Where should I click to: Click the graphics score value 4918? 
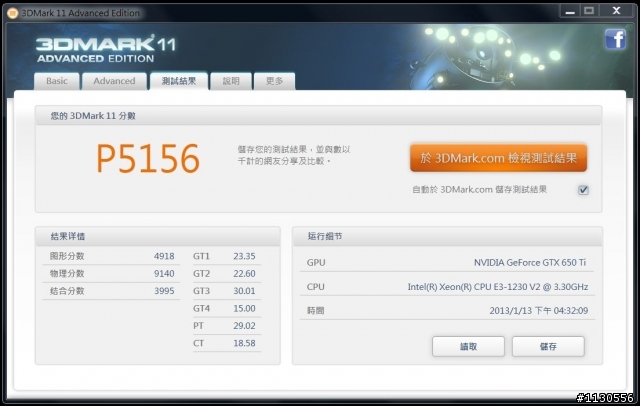coord(164,256)
